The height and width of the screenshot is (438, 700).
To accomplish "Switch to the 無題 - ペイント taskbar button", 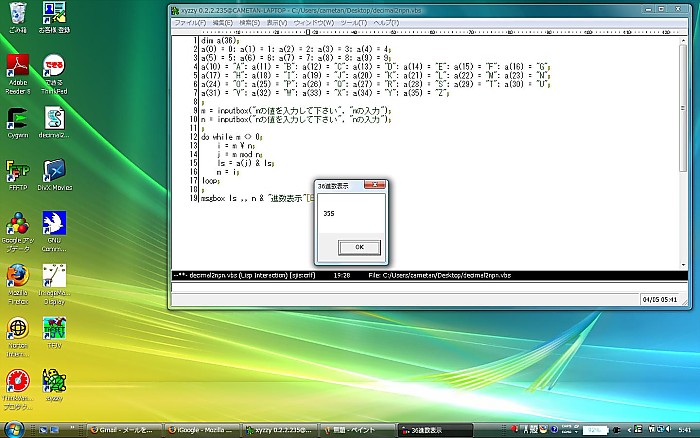I will click(358, 430).
